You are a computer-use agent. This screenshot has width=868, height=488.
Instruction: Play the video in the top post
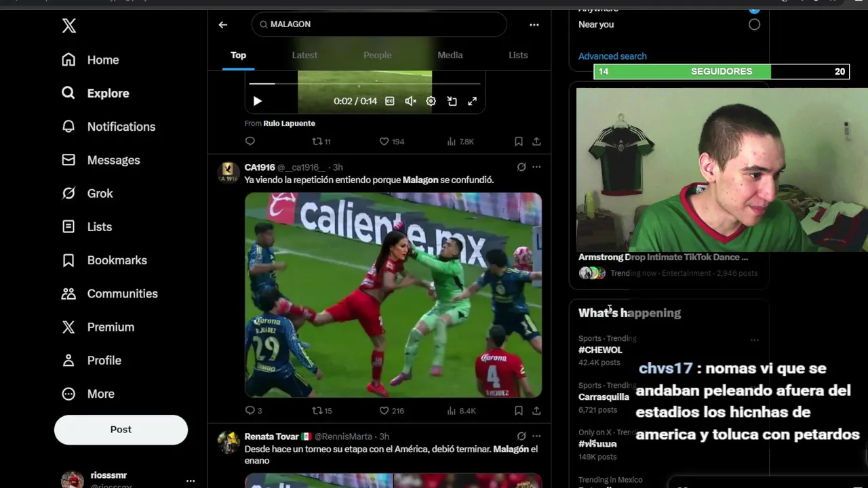pyautogui.click(x=258, y=101)
